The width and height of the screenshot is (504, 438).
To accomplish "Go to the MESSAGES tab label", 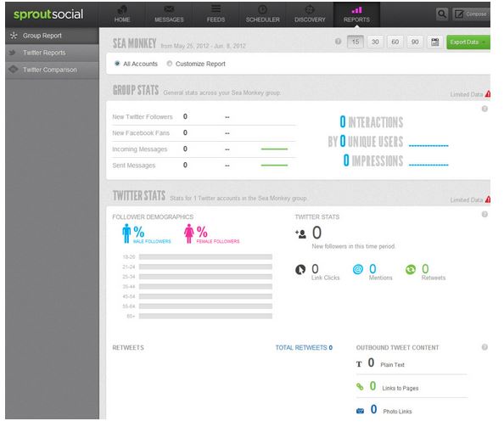I will point(169,20).
